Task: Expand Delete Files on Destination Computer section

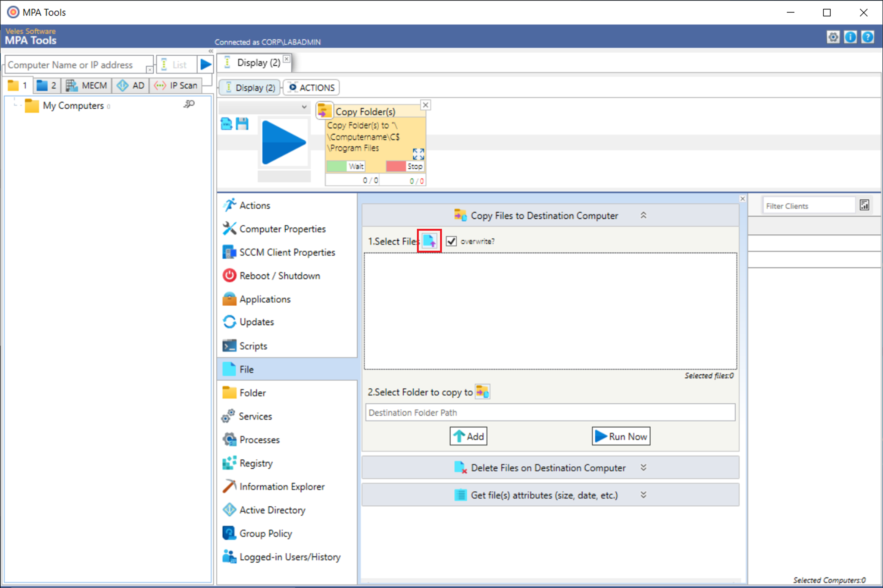Action: tap(643, 468)
